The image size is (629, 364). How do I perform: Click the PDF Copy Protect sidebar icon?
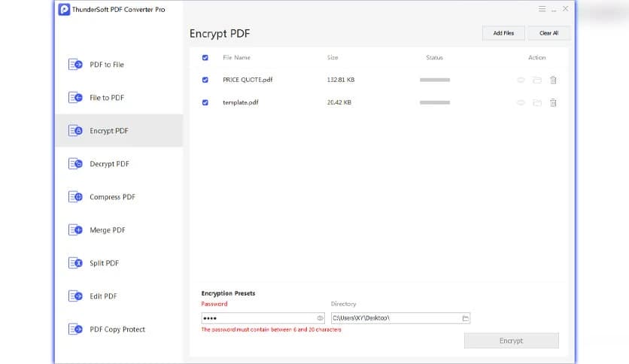click(x=75, y=329)
